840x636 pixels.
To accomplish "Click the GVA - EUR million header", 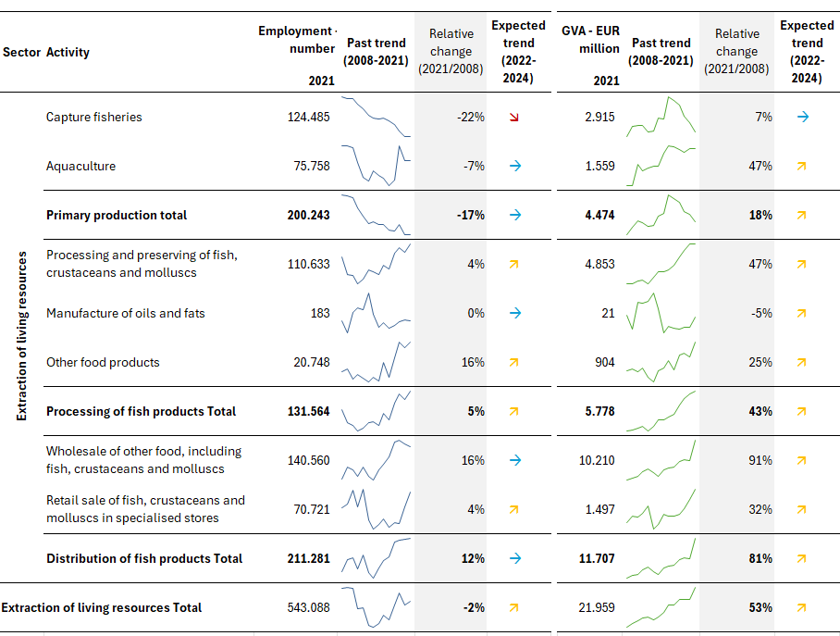I will (x=590, y=40).
